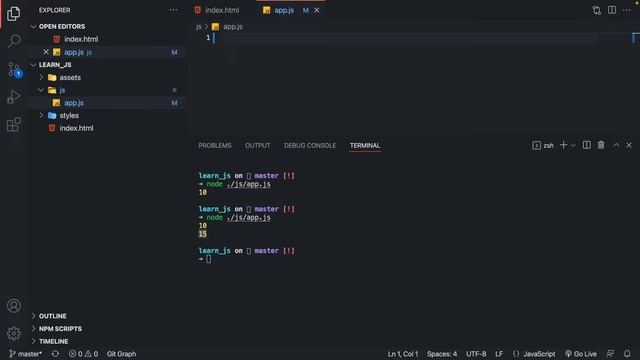Screen dimensions: 640x360
Task: Open the Search view icon
Action: pyautogui.click(x=13, y=41)
